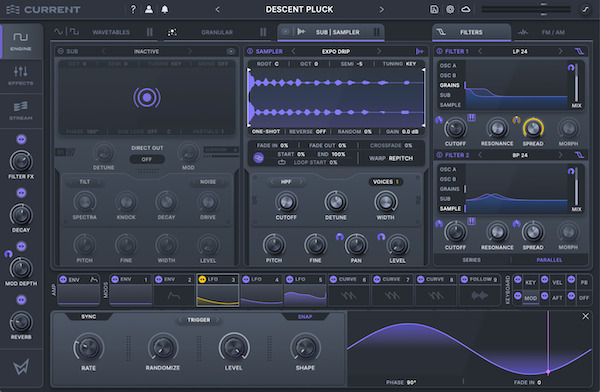The height and width of the screenshot is (392, 600).
Task: Click the granular dots icon
Action: click(173, 32)
